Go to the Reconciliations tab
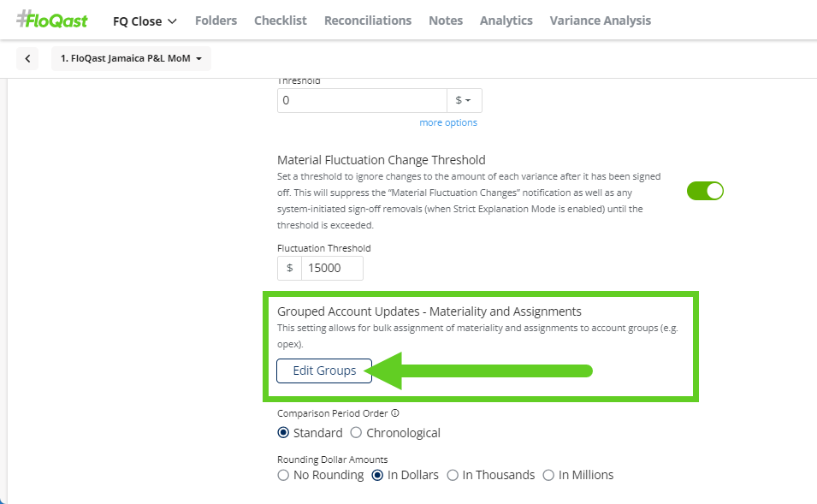Screen dimensions: 817x504 (x=367, y=21)
